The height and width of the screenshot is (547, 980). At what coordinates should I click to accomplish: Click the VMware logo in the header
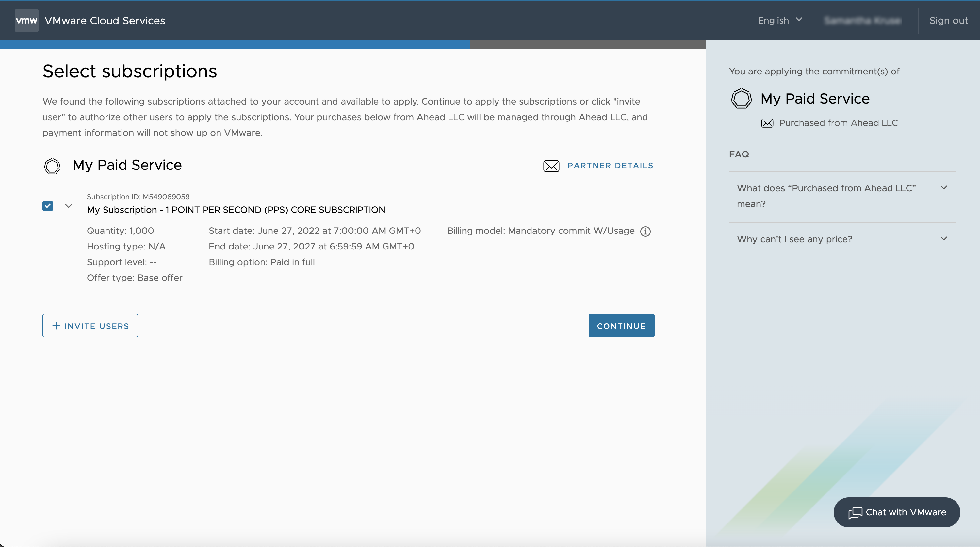tap(27, 21)
